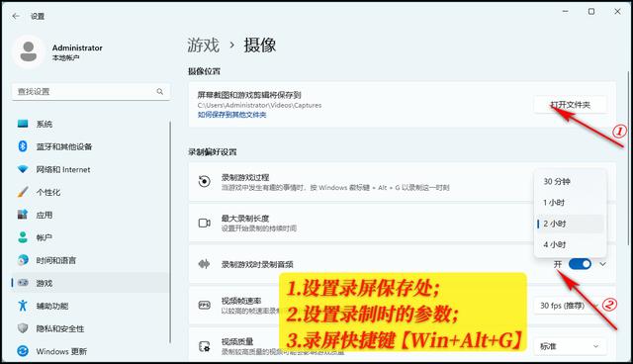Click the 系统 monitor icon
633x364 pixels.
click(x=23, y=124)
